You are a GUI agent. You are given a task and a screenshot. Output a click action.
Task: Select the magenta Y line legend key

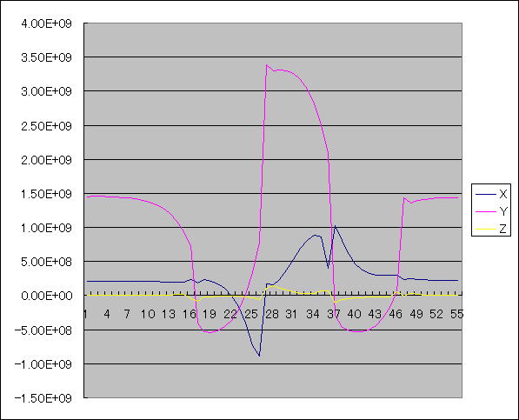coord(486,211)
